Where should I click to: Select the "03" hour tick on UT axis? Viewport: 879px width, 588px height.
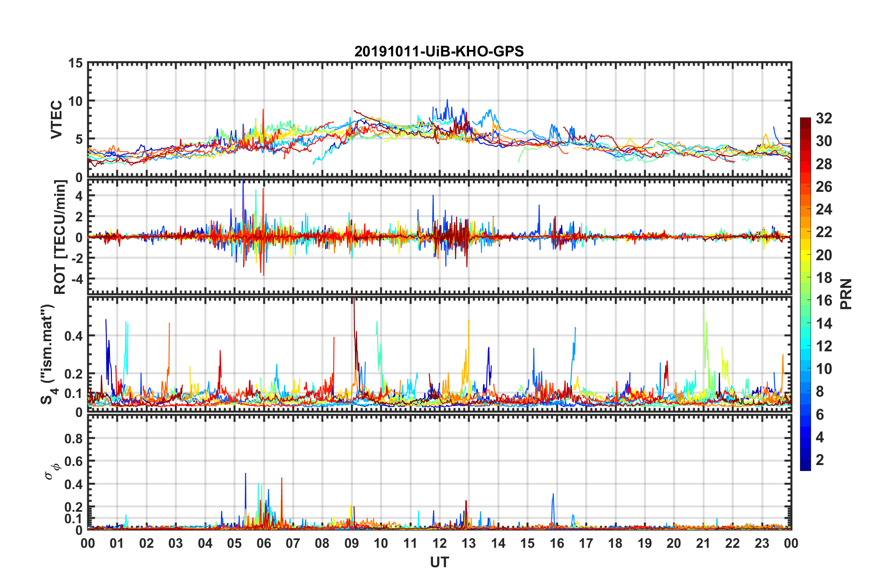(x=176, y=543)
